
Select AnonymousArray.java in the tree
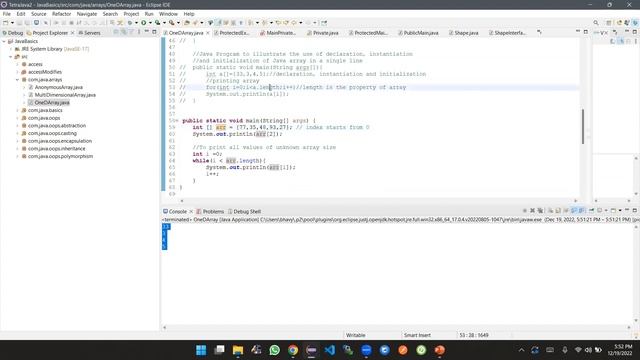pos(58,87)
